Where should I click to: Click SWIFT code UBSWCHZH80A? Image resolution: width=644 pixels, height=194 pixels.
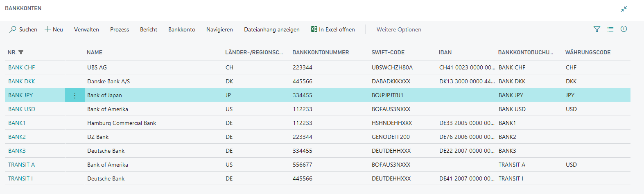(x=392, y=67)
